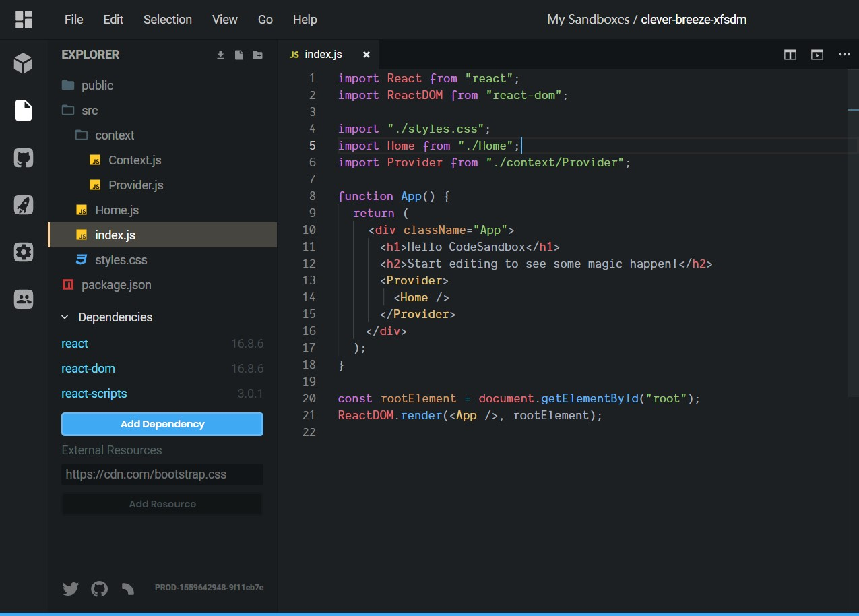Open the CodeSandbox dashboard logo icon

click(24, 20)
